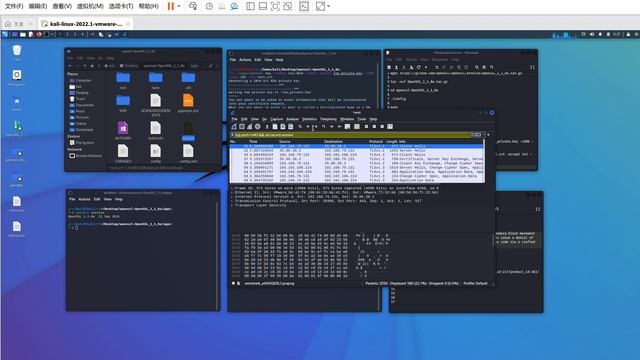This screenshot has height=360, width=640.
Task: Open Wireshark Capture menu
Action: point(276,119)
